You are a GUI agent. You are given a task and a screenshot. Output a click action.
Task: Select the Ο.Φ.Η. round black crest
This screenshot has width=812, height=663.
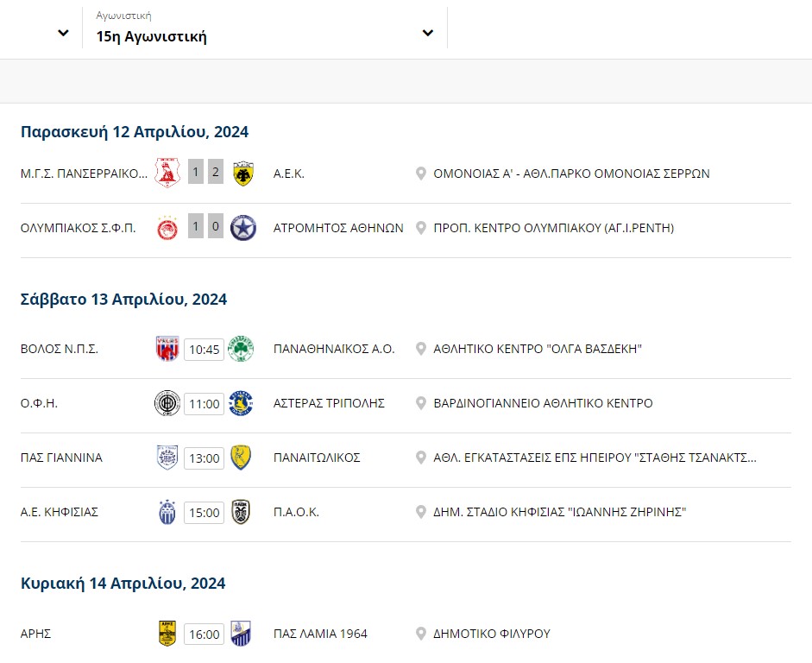(x=167, y=403)
